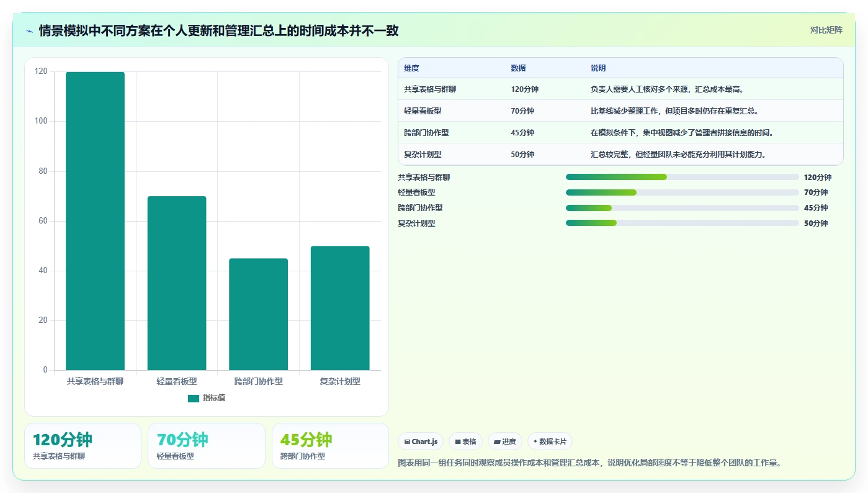
Task: Click the 45分钟 value right of the progress bar
Action: point(816,208)
